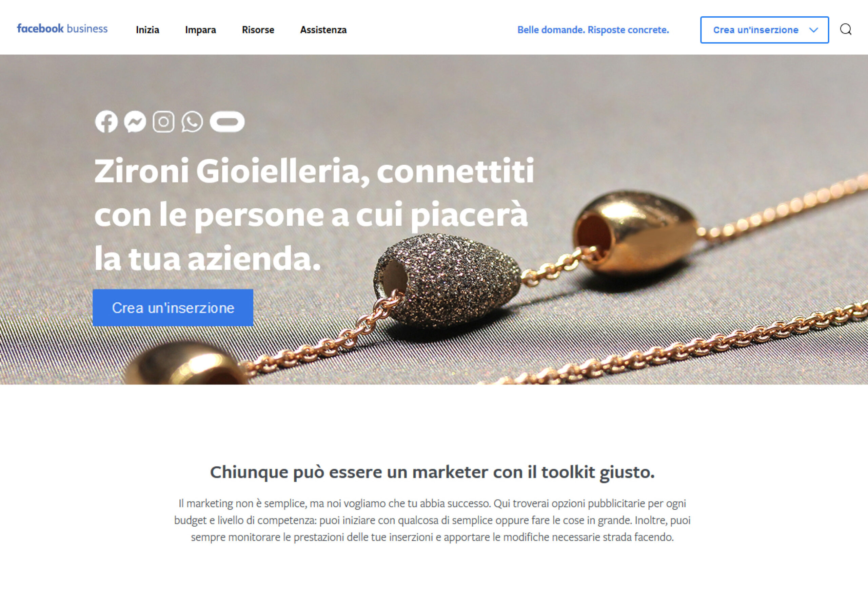The height and width of the screenshot is (602, 868).
Task: Open the Risorse menu
Action: [x=258, y=30]
